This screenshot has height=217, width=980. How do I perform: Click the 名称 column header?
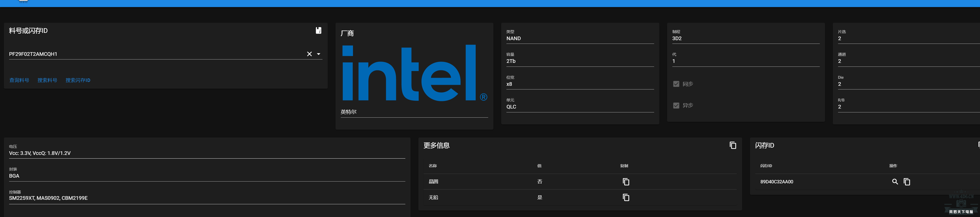pyautogui.click(x=432, y=166)
